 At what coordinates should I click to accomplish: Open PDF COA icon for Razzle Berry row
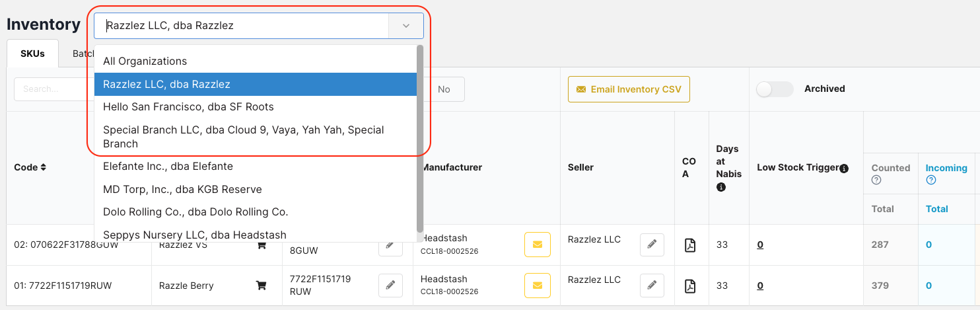click(x=689, y=286)
